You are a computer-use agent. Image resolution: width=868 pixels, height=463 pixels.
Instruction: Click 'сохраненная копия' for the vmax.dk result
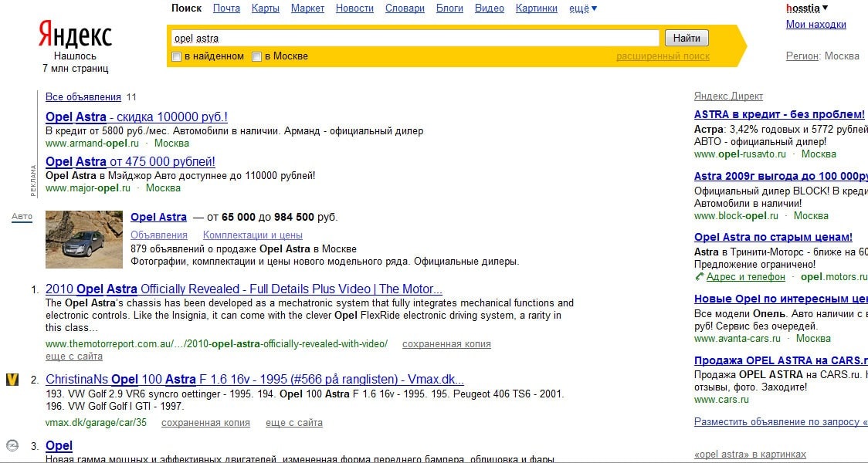pyautogui.click(x=205, y=423)
